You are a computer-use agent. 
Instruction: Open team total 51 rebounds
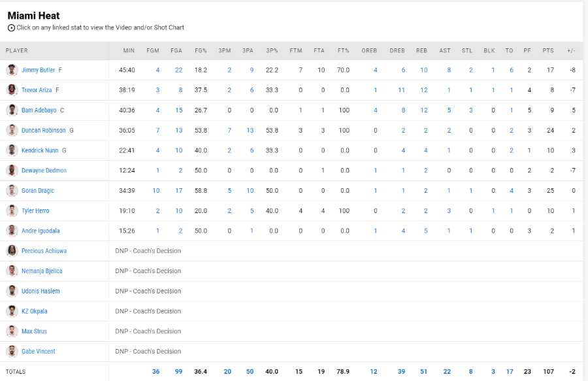coord(424,372)
